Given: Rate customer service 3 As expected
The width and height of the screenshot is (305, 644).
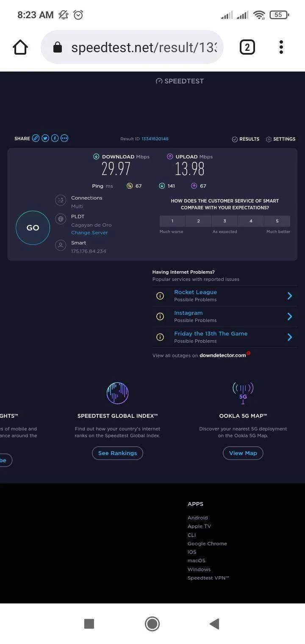Looking at the screenshot, I should pyautogui.click(x=225, y=221).
